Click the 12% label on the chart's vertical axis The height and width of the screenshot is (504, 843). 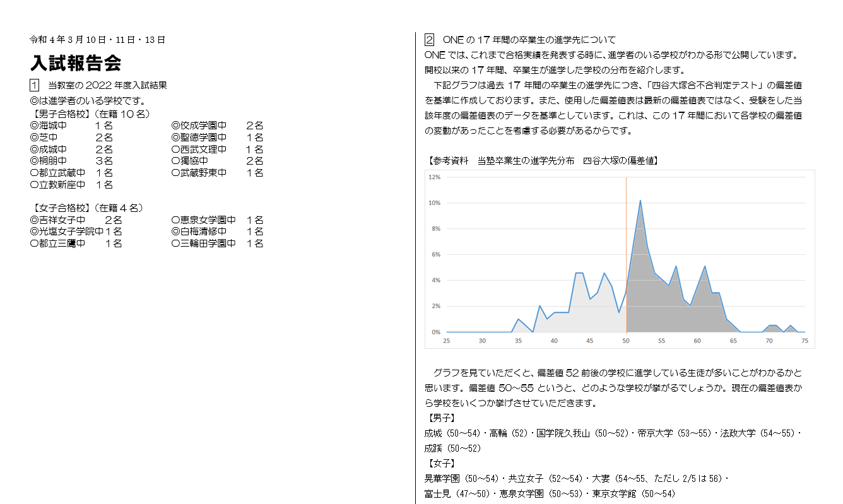point(434,177)
